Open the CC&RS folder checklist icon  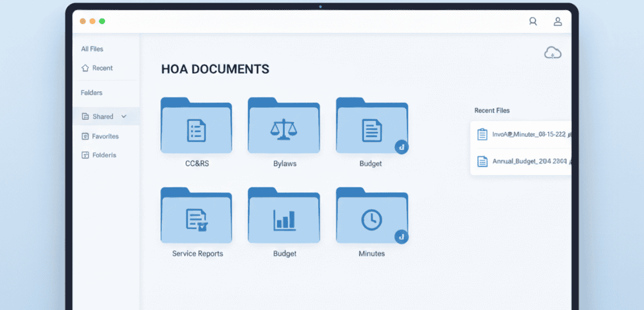(x=196, y=131)
